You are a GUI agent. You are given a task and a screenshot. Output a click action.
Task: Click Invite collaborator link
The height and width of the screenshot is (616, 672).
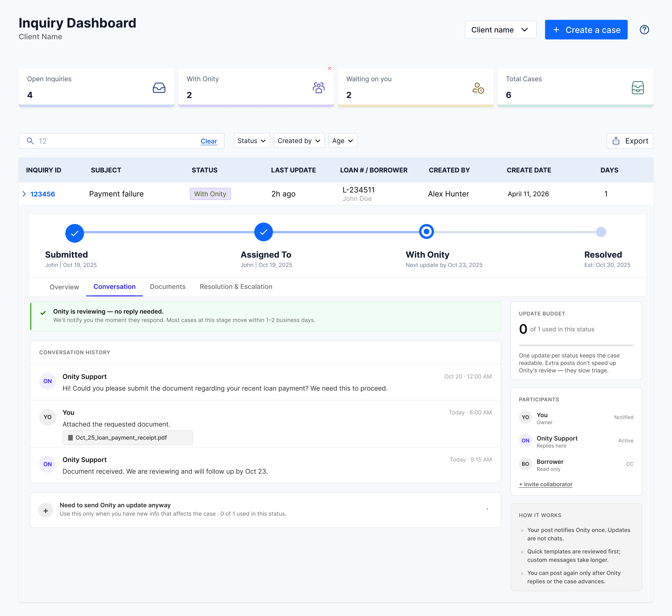pos(546,484)
